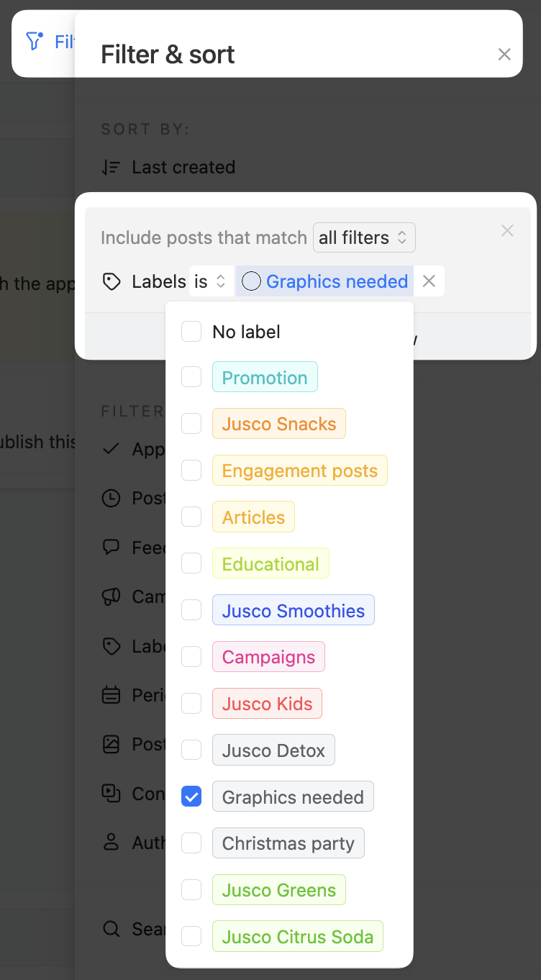Uncheck the Graphics needed label
541x980 pixels.
pyautogui.click(x=191, y=797)
